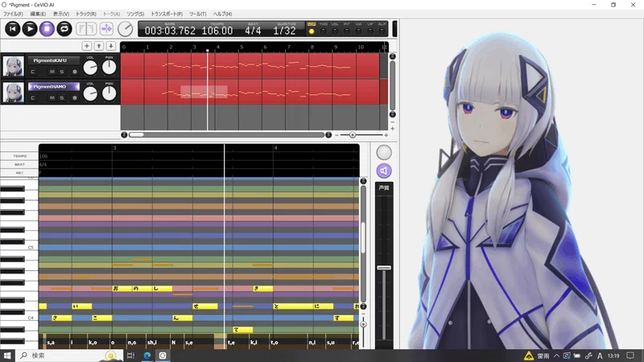Select the note お in piano roll
Screen dimensions: 644x362
122,289
